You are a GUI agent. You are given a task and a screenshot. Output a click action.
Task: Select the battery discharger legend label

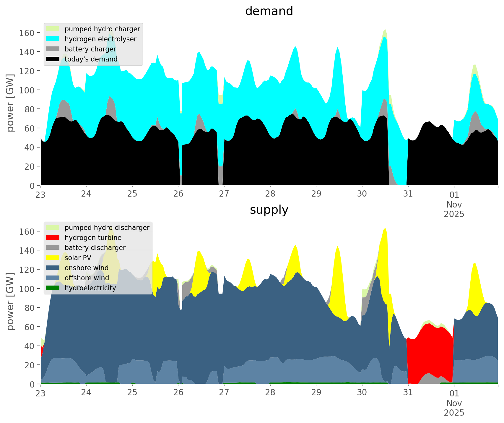[x=95, y=248]
